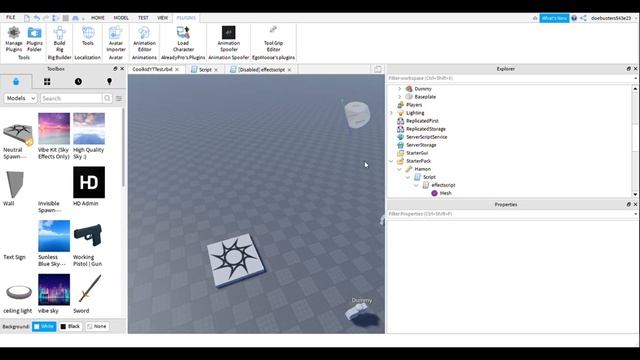Viewport: 640px width, 360px height.
Task: Undock the Explorer panel
Action: pos(629,69)
